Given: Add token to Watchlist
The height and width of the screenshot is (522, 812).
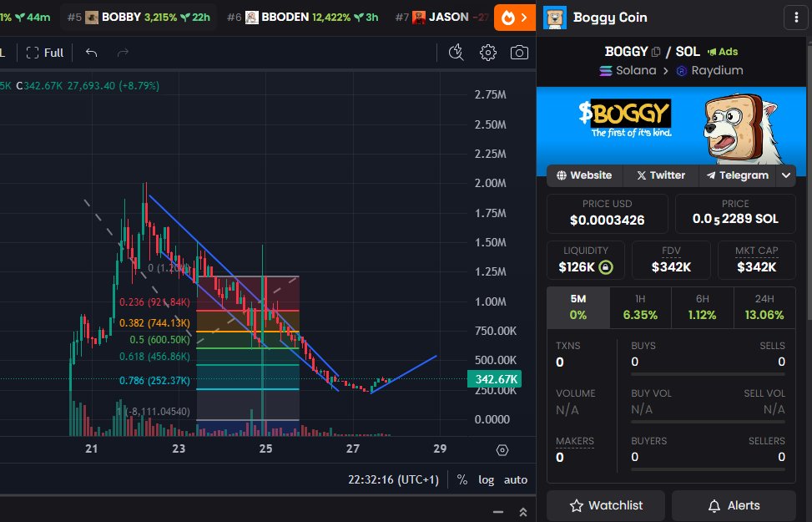Looking at the screenshot, I should click(x=606, y=505).
